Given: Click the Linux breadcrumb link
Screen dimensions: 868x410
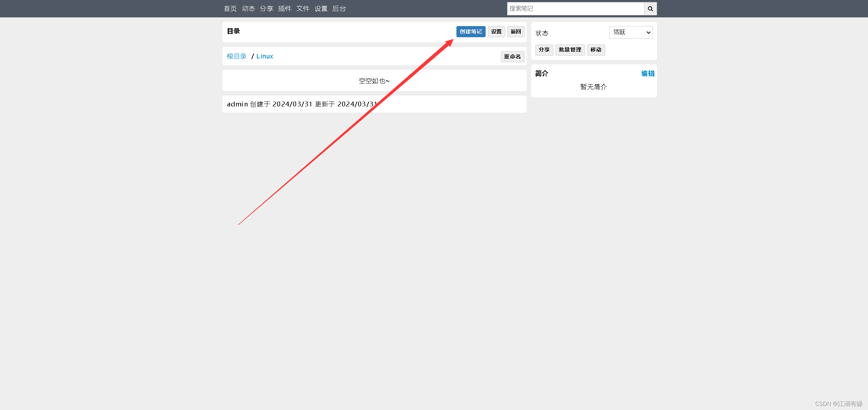Looking at the screenshot, I should 265,56.
